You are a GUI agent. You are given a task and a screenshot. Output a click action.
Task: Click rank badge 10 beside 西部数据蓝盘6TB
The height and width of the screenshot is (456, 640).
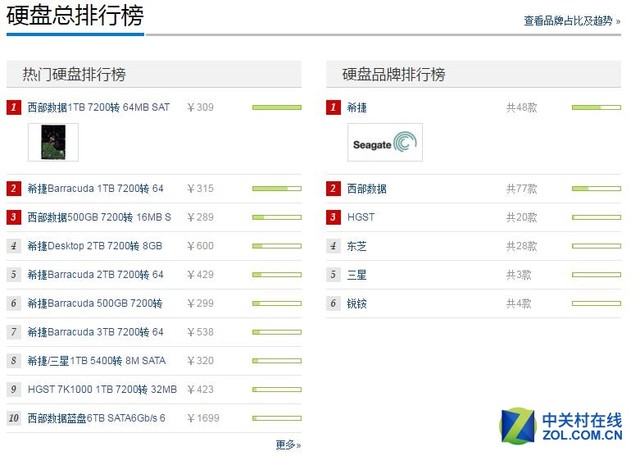(x=13, y=418)
